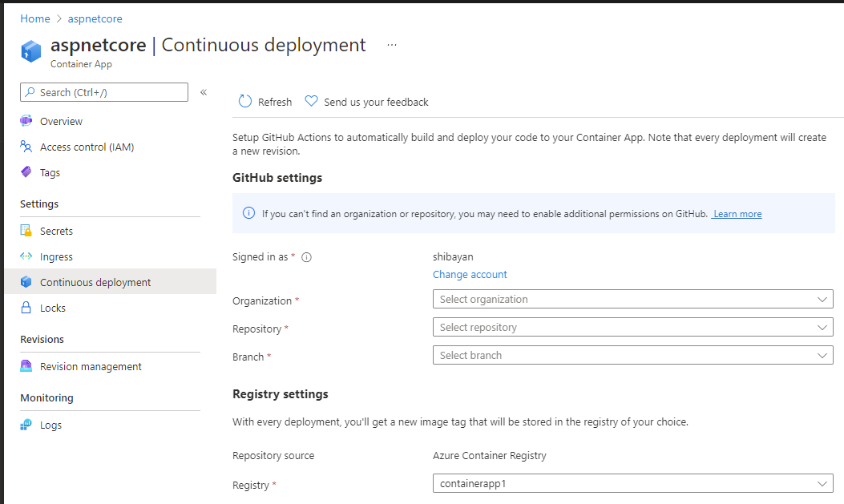Screen dimensions: 844x504
Task: Click the Change account link
Action: coord(470,274)
